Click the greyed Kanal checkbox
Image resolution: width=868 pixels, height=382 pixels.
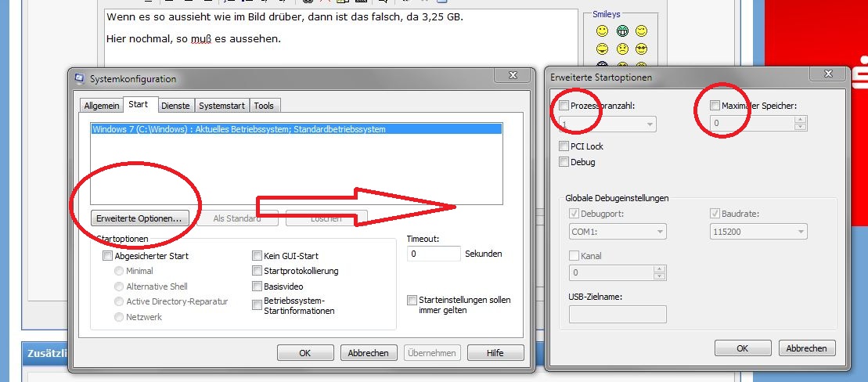click(x=574, y=256)
